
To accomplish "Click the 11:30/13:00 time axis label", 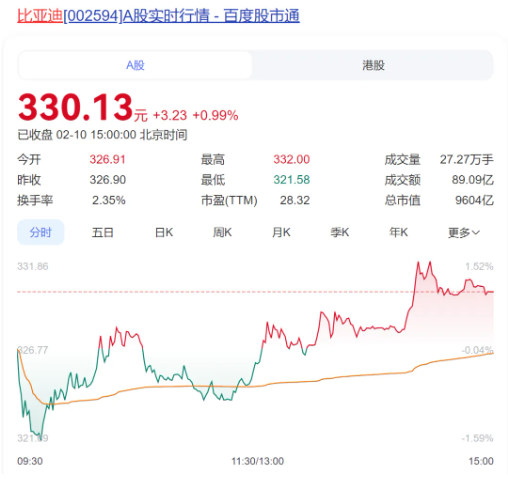I will pos(257,461).
